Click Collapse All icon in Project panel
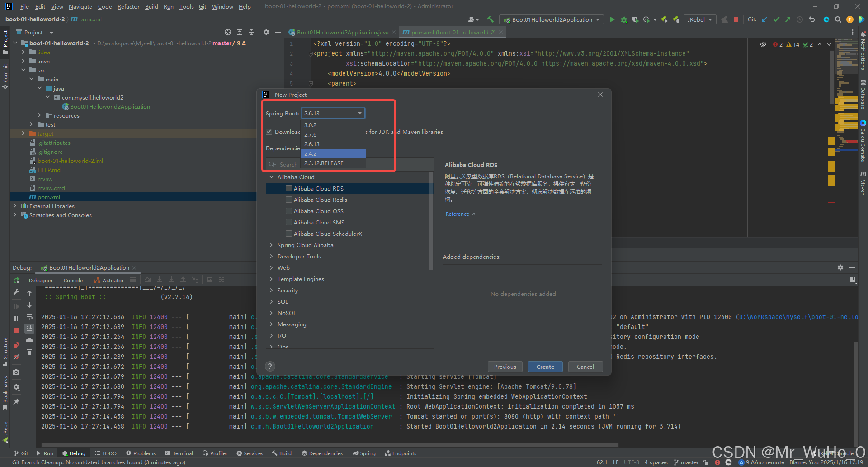The width and height of the screenshot is (868, 467). (251, 32)
